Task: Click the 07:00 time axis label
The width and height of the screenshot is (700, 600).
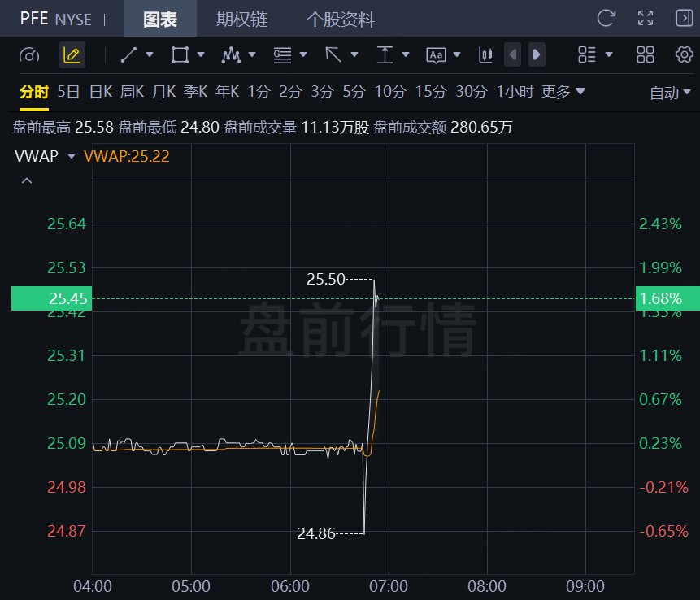Action: point(389,586)
